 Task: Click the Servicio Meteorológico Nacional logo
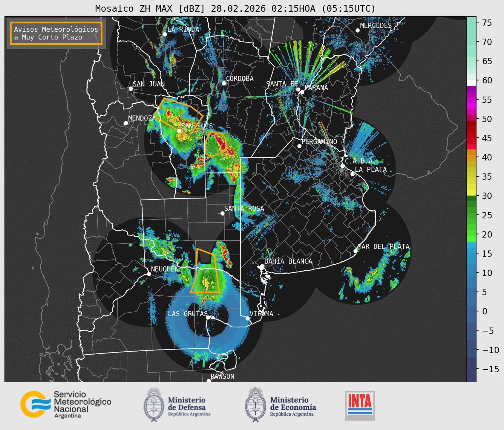click(65, 404)
